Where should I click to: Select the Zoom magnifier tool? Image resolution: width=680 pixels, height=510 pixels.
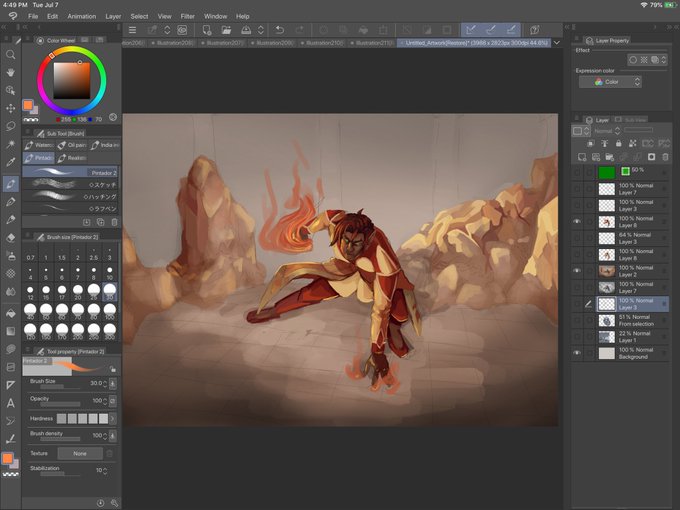(x=10, y=54)
